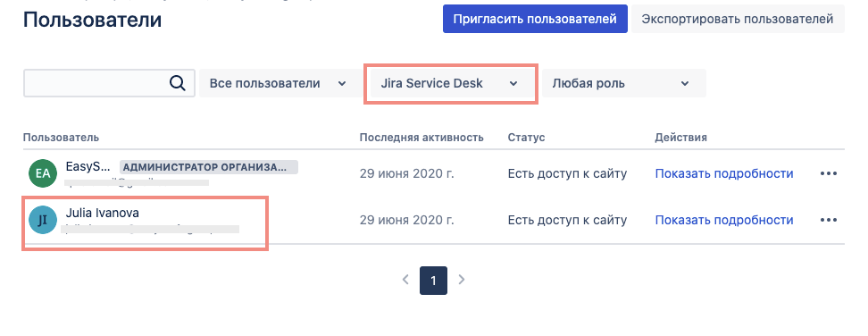The image size is (868, 336).
Task: Click Пользователь column header
Action: coord(61,138)
